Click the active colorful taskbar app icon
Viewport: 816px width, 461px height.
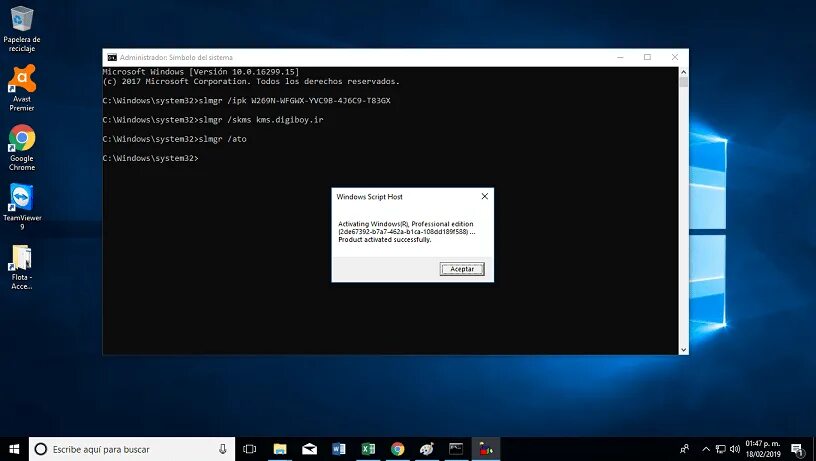point(486,449)
